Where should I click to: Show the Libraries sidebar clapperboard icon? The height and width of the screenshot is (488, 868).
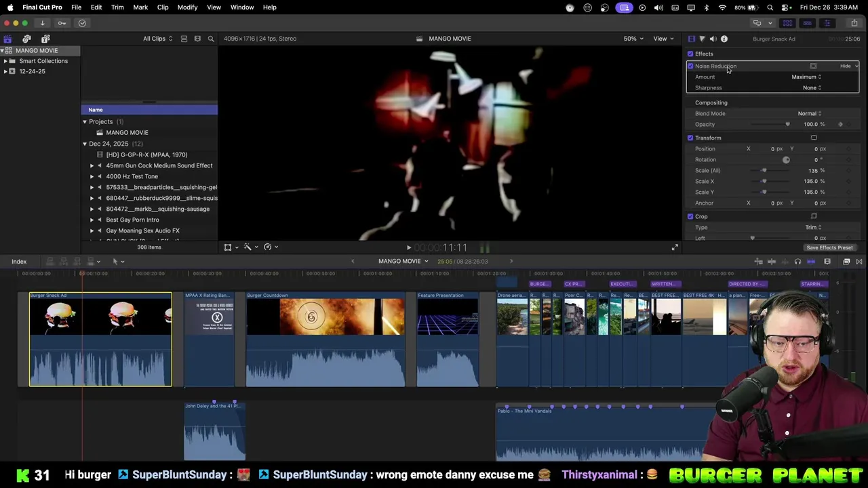pos(7,39)
